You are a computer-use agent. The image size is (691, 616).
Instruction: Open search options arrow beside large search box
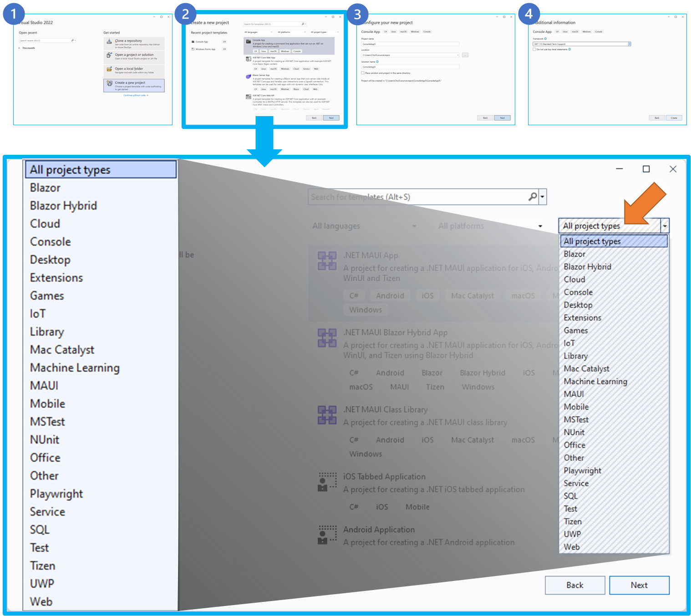coord(542,197)
